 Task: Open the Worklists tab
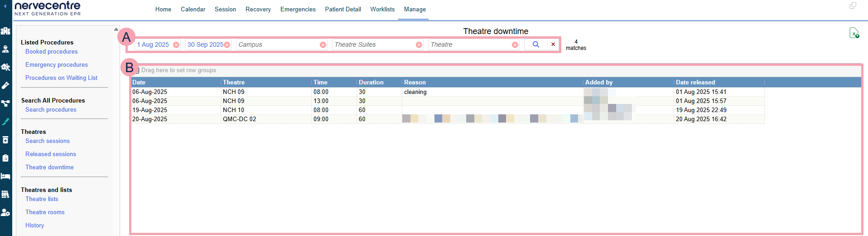[x=382, y=9]
